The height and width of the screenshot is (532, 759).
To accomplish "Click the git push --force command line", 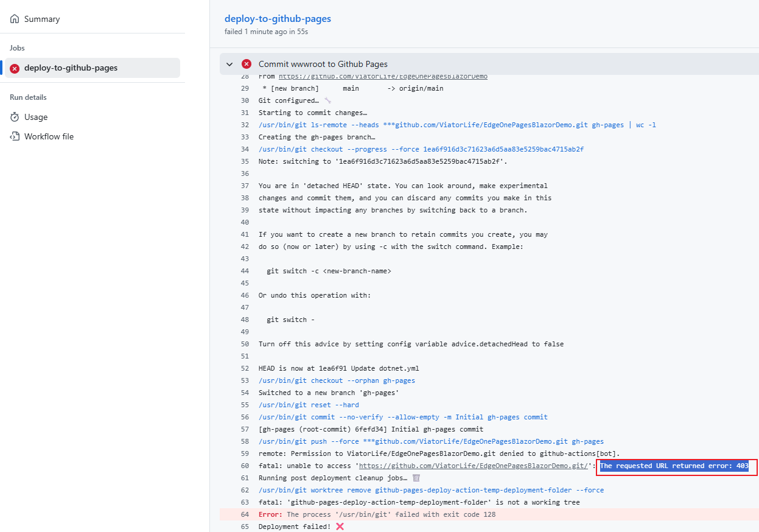I will 431,441.
